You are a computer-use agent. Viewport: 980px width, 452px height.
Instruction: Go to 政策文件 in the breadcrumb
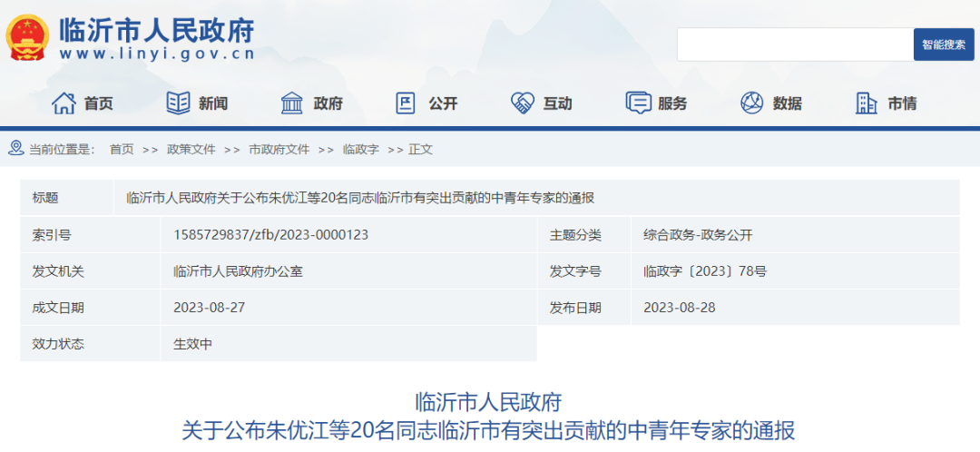click(191, 150)
